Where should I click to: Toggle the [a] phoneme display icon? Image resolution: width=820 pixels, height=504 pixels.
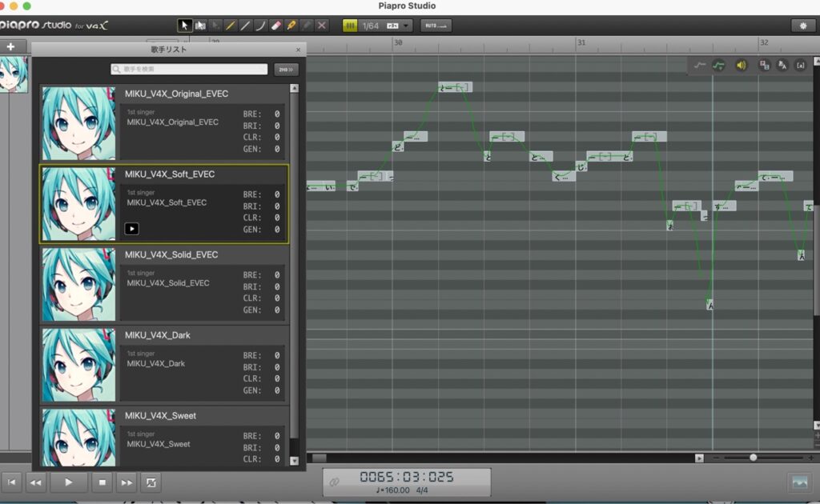[801, 66]
